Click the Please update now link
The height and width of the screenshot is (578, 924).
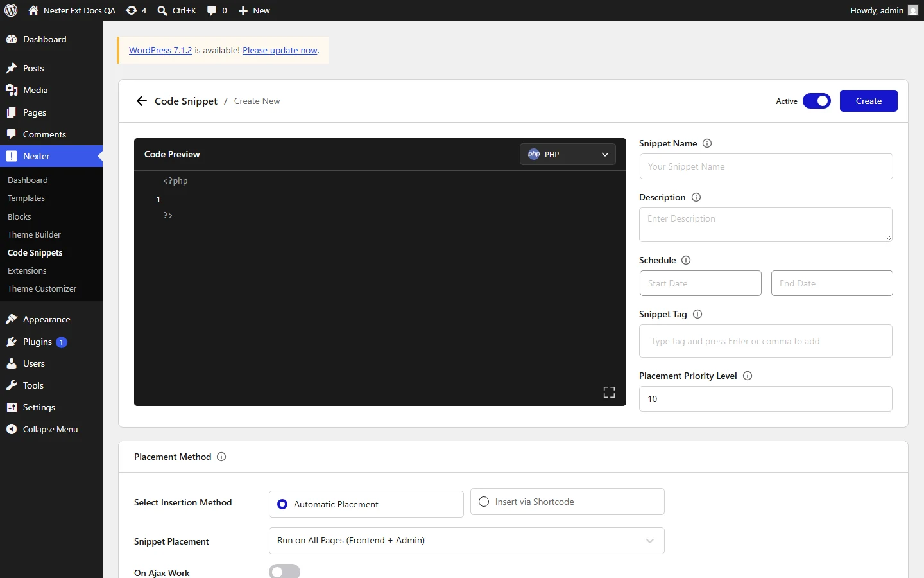point(280,50)
